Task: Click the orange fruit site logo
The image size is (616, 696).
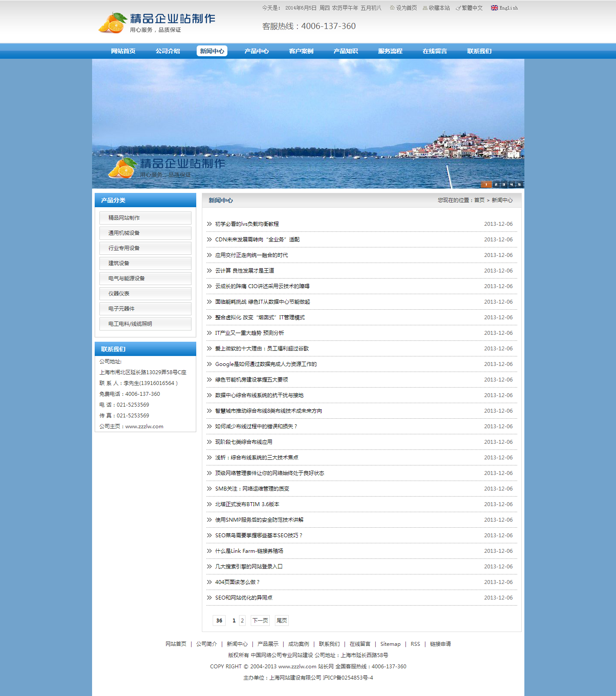Action: tap(112, 23)
